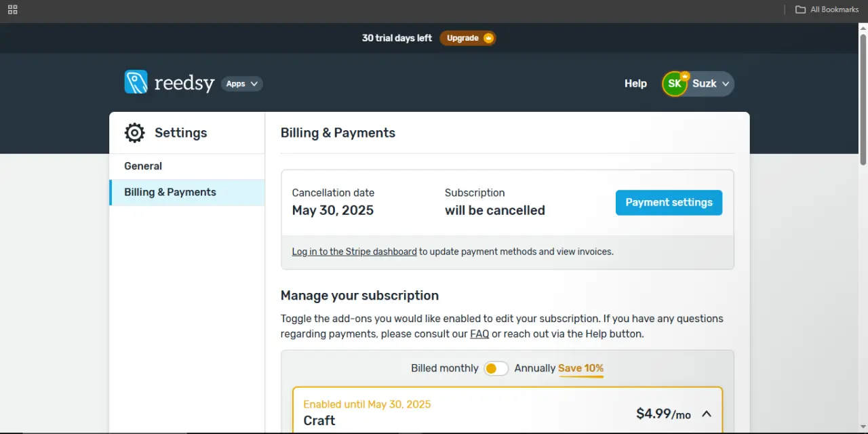Click the crown icon on Upgrade
This screenshot has width=868, height=434.
488,38
